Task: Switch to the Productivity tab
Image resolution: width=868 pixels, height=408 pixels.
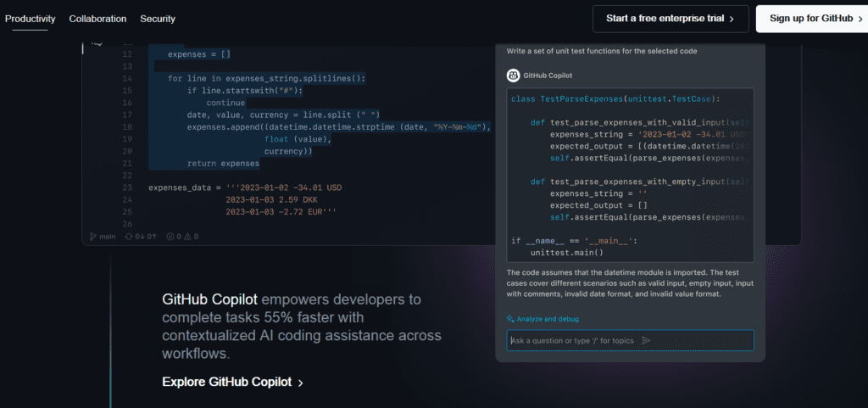Action: pos(30,18)
